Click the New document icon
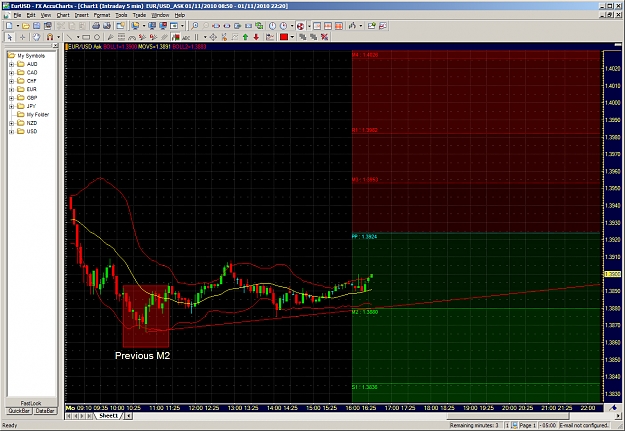 click(9, 26)
